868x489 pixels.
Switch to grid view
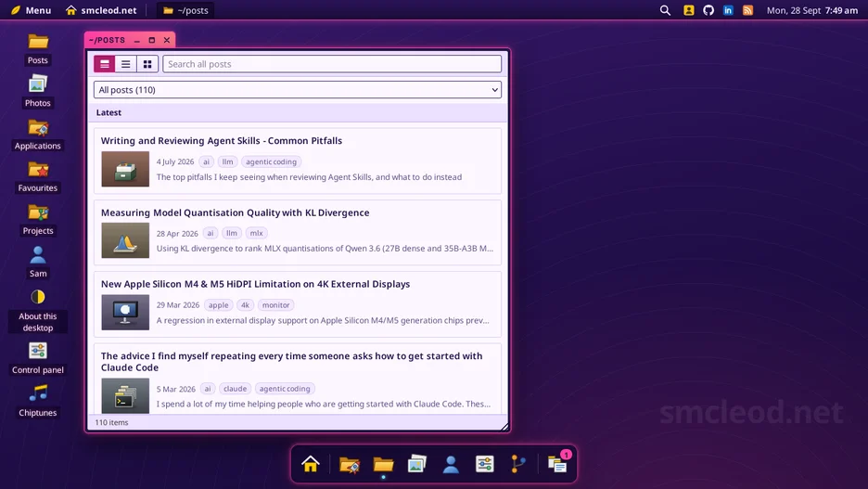pos(147,64)
